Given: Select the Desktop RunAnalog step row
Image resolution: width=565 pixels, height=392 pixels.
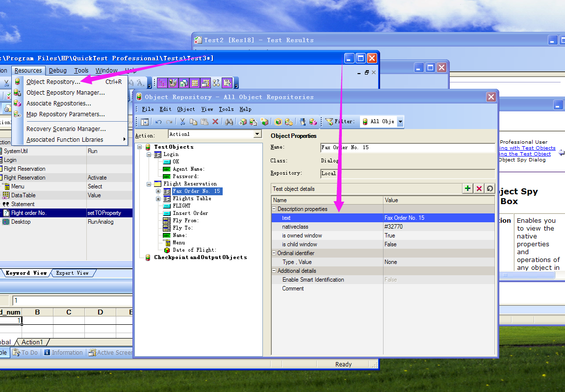Looking at the screenshot, I should point(66,222).
